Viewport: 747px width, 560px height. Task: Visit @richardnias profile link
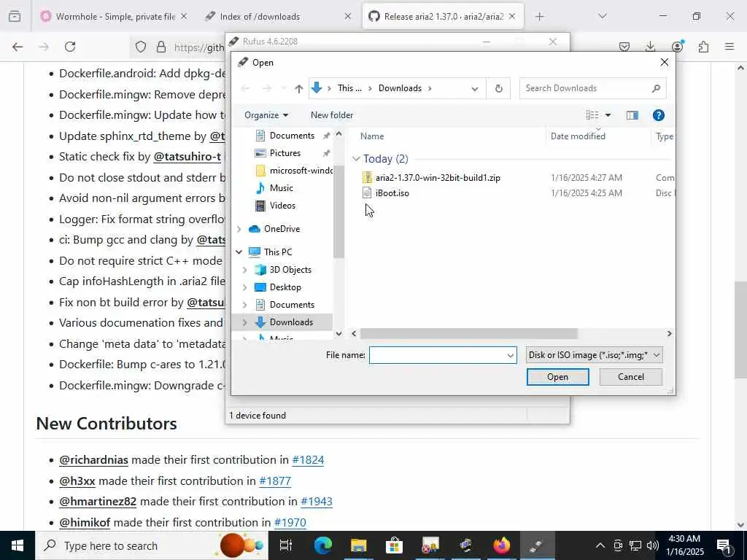tap(93, 460)
